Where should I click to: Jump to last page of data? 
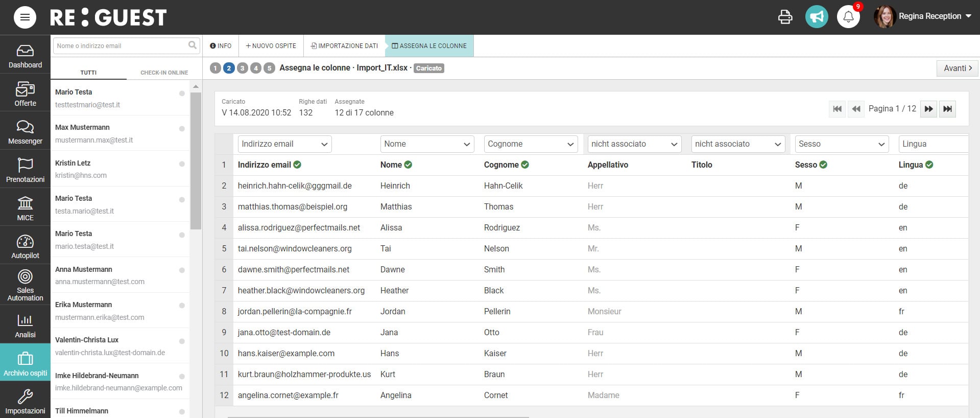tap(947, 109)
